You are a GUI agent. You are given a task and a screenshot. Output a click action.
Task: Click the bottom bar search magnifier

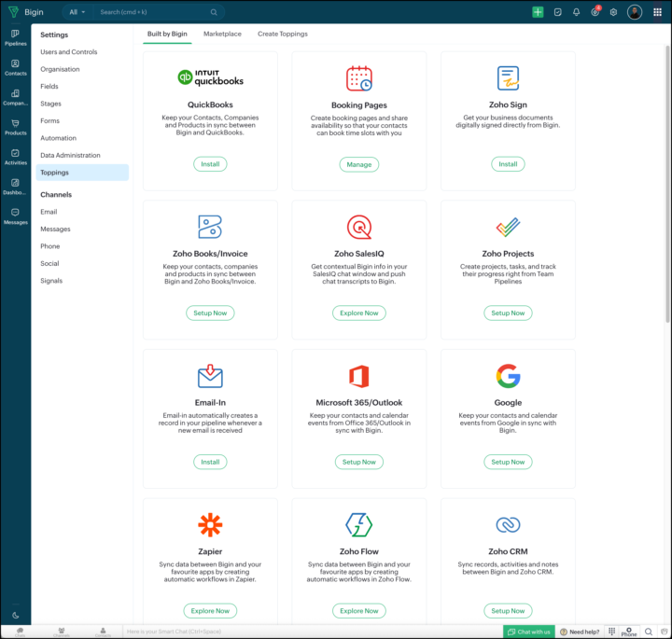pyautogui.click(x=649, y=632)
